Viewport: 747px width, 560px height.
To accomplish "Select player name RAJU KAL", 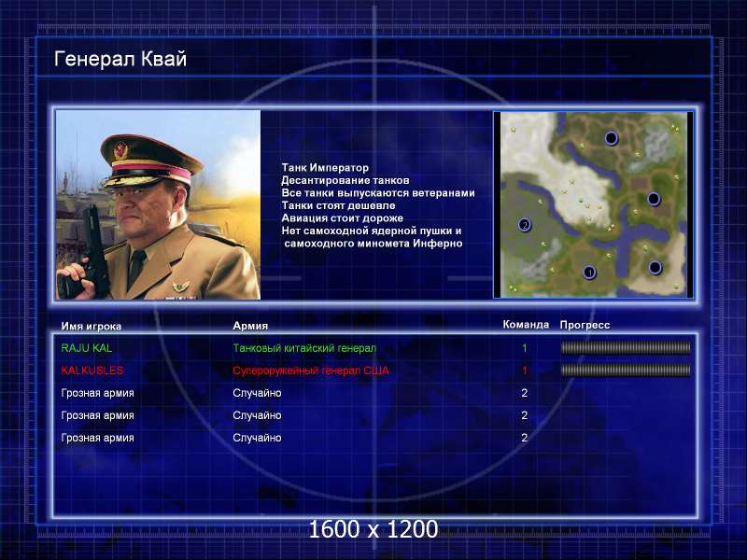I will (87, 348).
